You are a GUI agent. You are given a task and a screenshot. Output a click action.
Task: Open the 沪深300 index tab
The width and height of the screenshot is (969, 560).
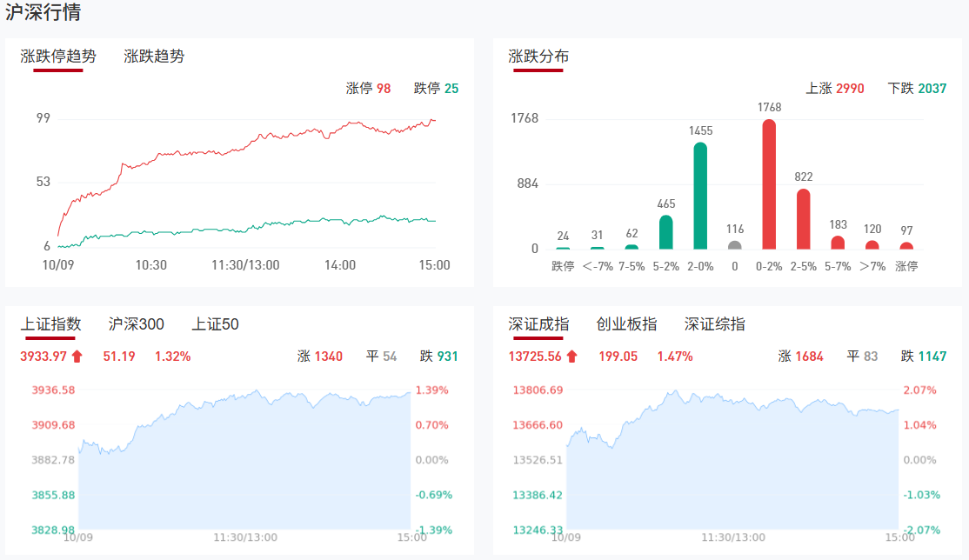[x=136, y=324]
